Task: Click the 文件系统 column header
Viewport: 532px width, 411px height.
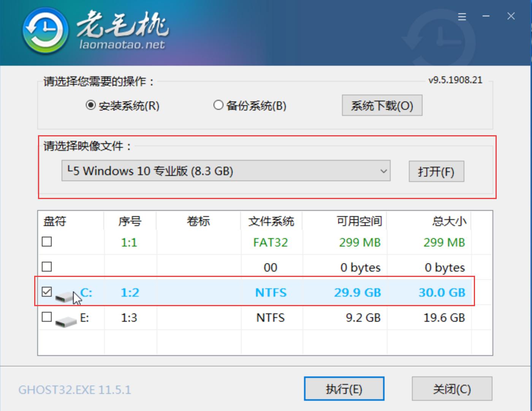Action: [271, 221]
